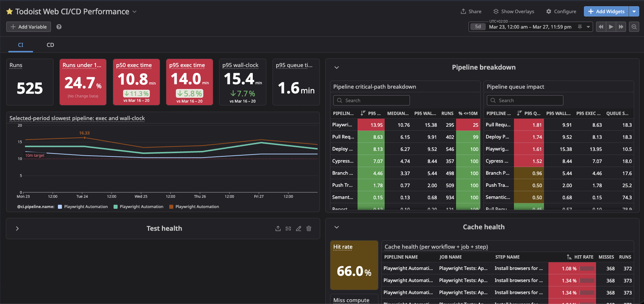The width and height of the screenshot is (644, 304).
Task: Click the 1.81 cell in queue impact table
Action: tap(529, 125)
